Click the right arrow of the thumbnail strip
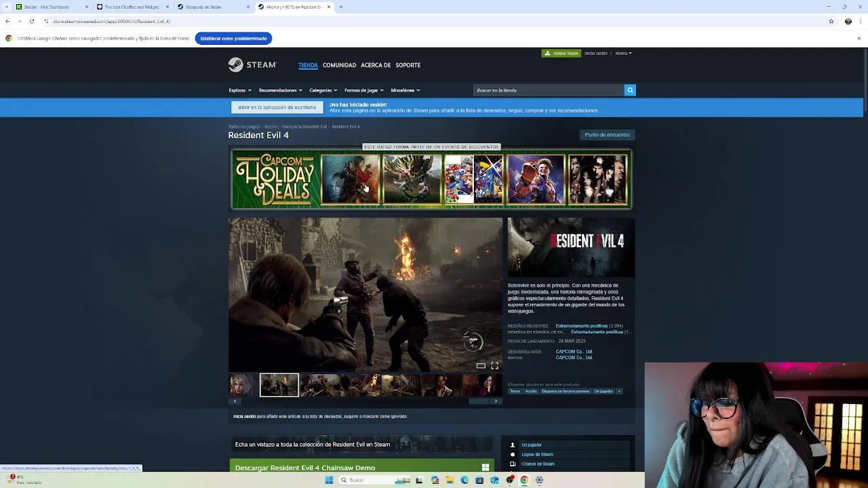The height and width of the screenshot is (488, 868). 496,401
